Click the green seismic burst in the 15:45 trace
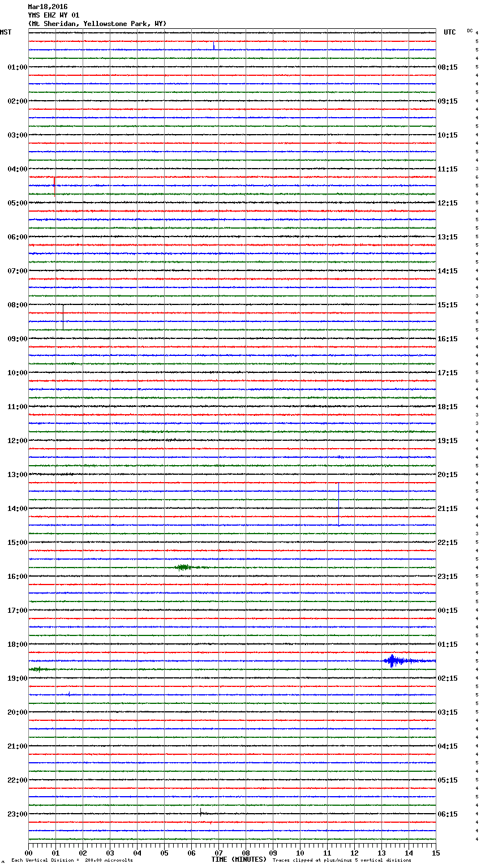 [x=183, y=567]
